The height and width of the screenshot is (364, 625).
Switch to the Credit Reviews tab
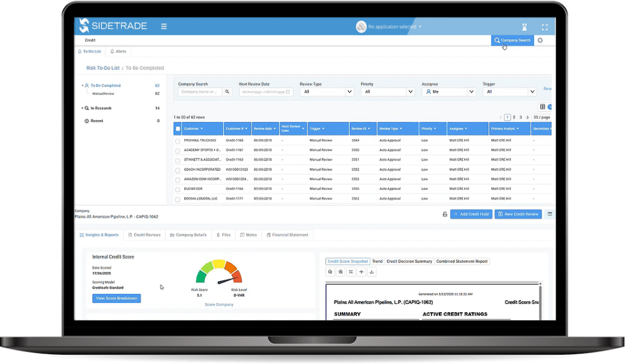point(143,235)
